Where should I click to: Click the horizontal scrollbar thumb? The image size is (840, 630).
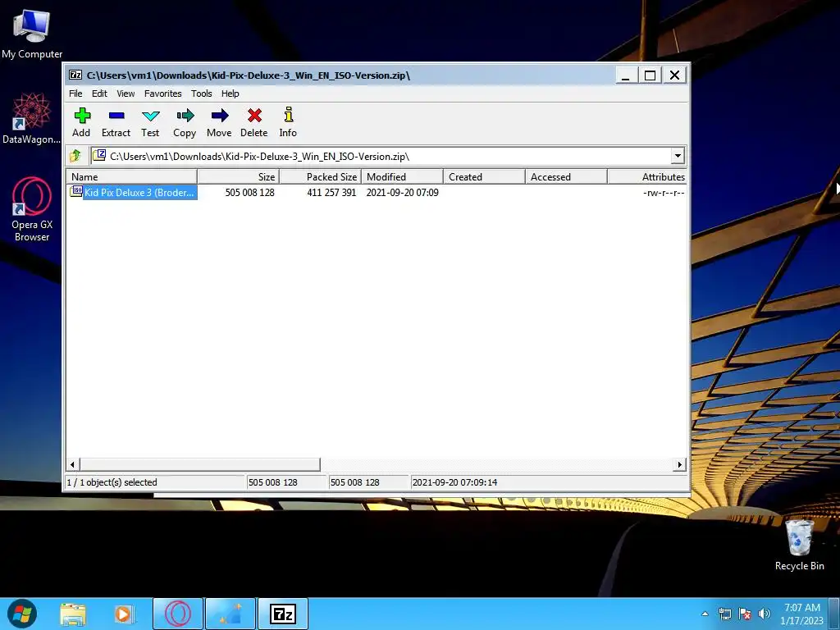tap(200, 464)
